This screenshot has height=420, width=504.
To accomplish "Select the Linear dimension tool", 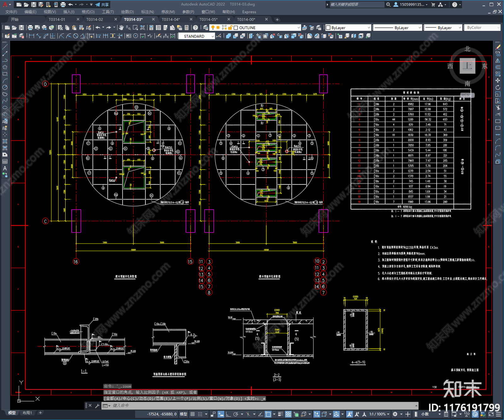I will click(31, 36).
